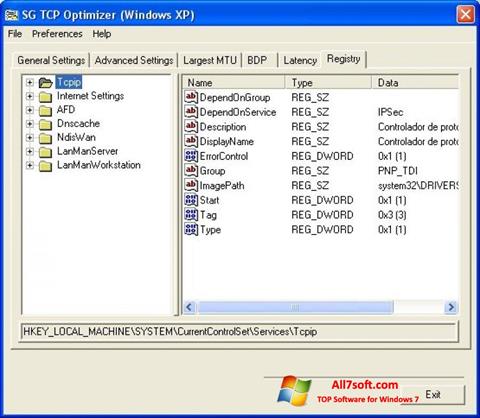The width and height of the screenshot is (480, 418).
Task: Open the Help menu
Action: click(102, 34)
